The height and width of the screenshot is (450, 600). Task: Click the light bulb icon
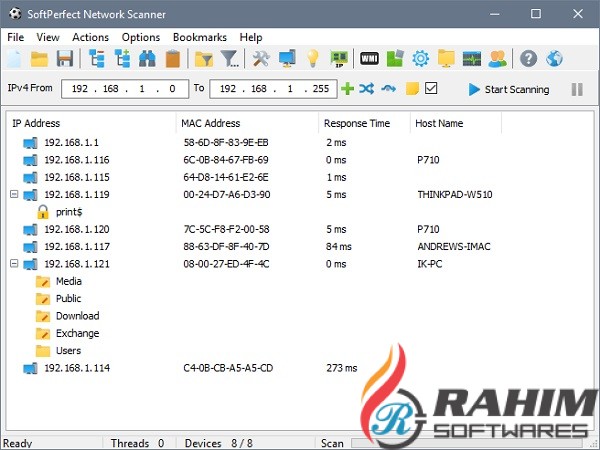pyautogui.click(x=313, y=59)
